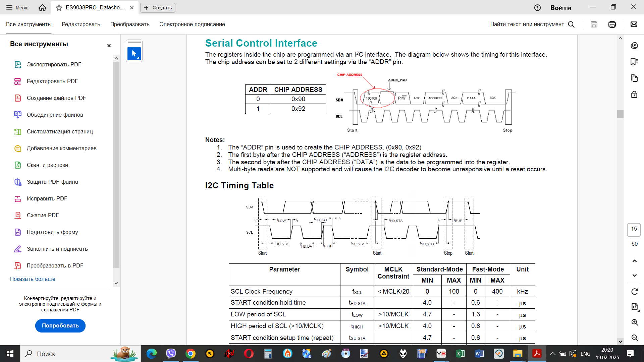This screenshot has width=644, height=362.
Task: Go to previous page with up chevron
Action: [x=634, y=261]
